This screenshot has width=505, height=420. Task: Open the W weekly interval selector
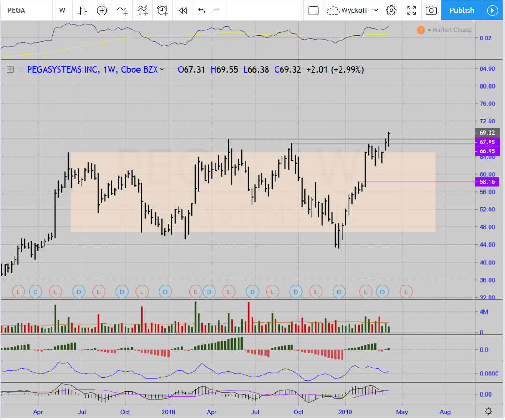point(62,10)
